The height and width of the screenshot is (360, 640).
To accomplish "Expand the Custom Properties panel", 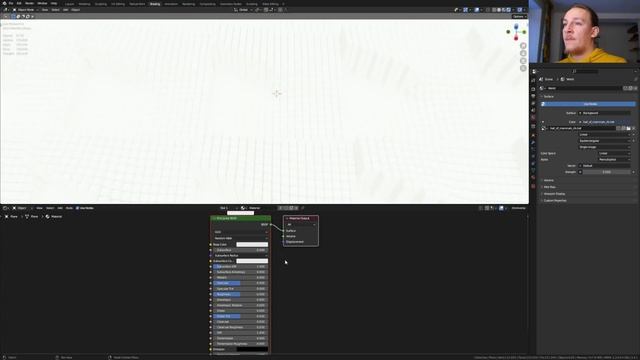I will [554, 201].
